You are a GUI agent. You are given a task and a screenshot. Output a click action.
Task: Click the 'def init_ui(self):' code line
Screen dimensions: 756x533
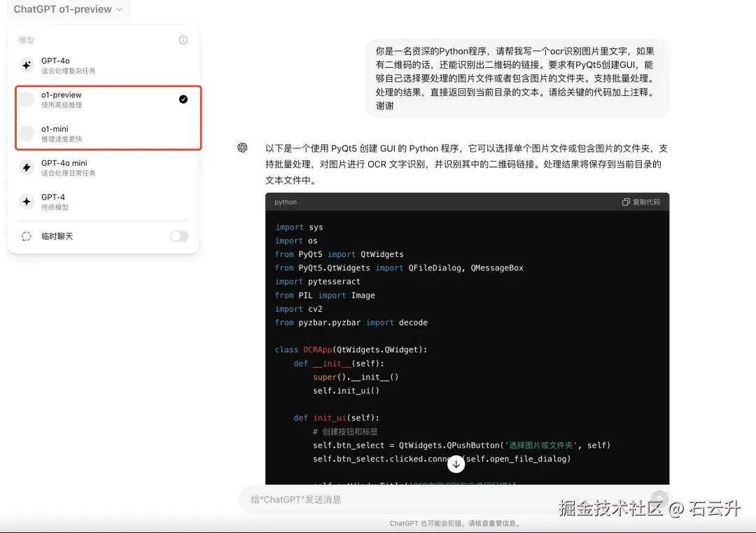click(x=337, y=417)
